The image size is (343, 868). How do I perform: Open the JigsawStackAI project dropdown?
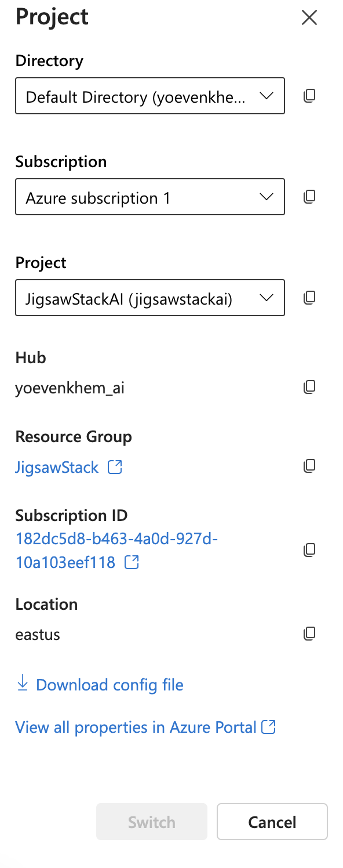tap(150, 298)
